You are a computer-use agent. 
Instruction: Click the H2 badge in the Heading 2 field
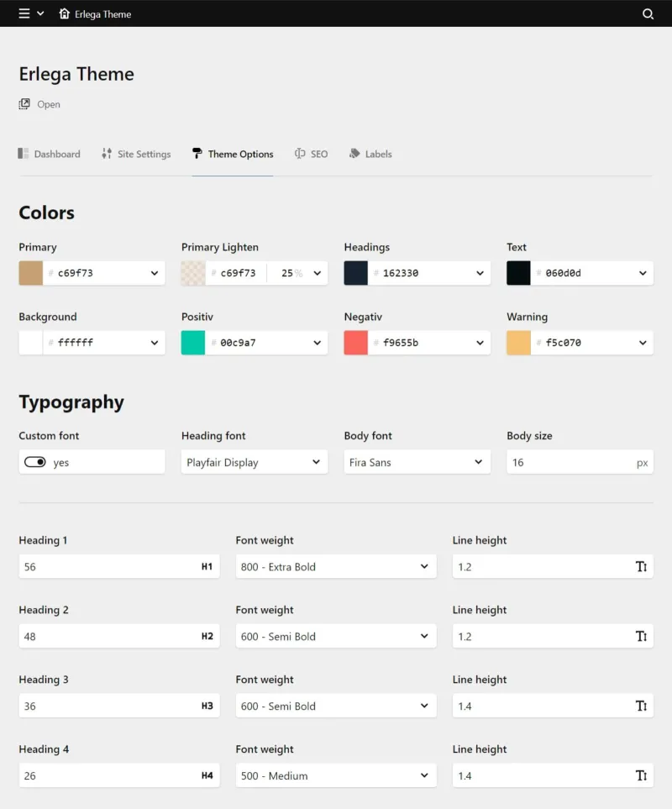tap(207, 636)
